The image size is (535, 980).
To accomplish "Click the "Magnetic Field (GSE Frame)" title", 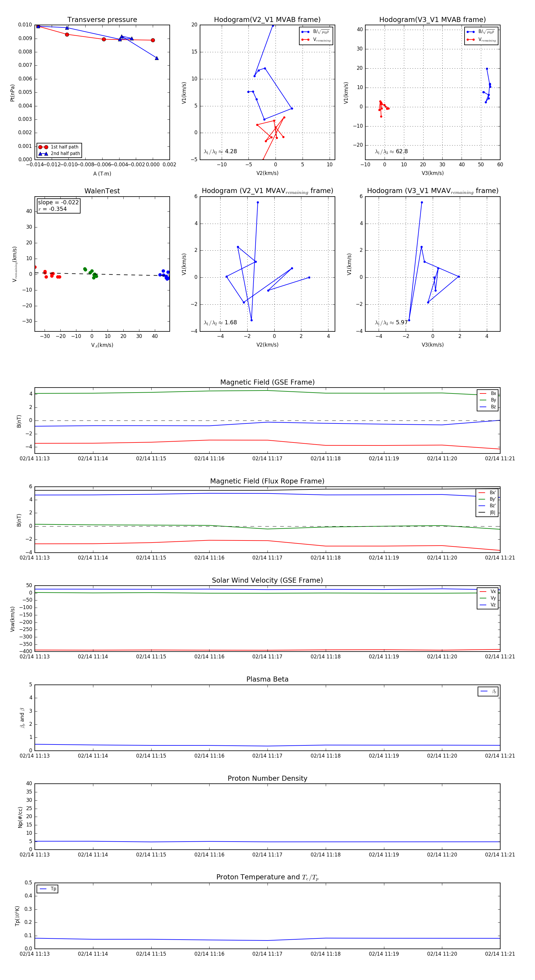I will pos(267,382).
